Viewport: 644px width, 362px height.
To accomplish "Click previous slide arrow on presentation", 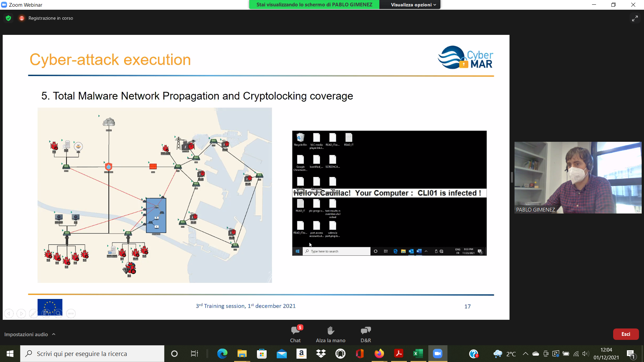I will coord(9,314).
